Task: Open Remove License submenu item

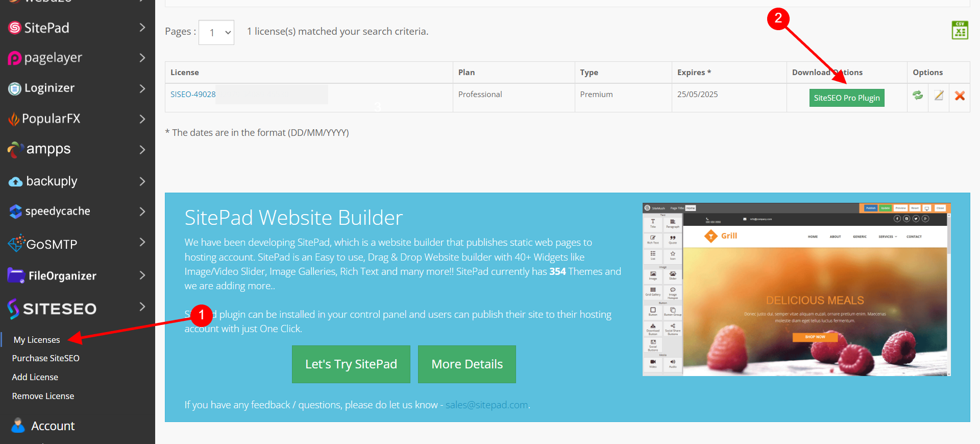Action: point(43,396)
